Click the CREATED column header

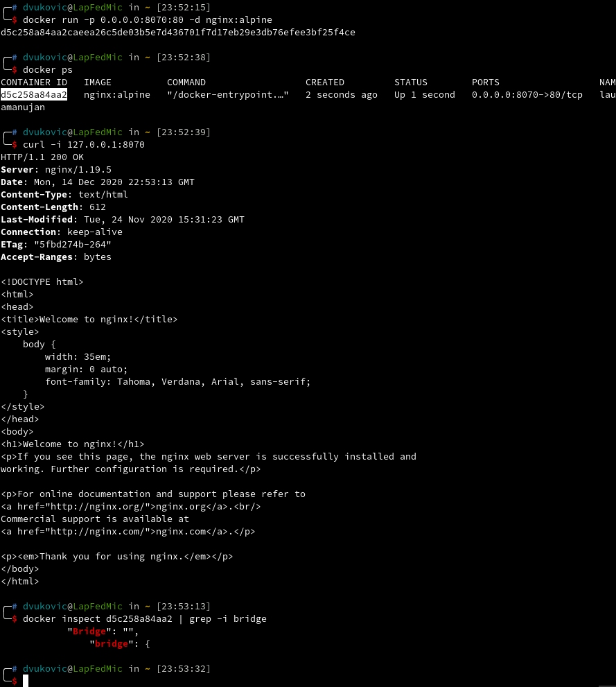click(x=325, y=82)
